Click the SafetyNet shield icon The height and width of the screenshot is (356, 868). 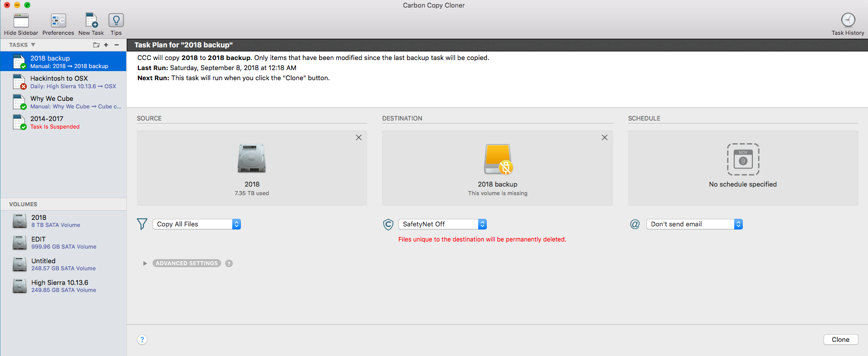(388, 224)
